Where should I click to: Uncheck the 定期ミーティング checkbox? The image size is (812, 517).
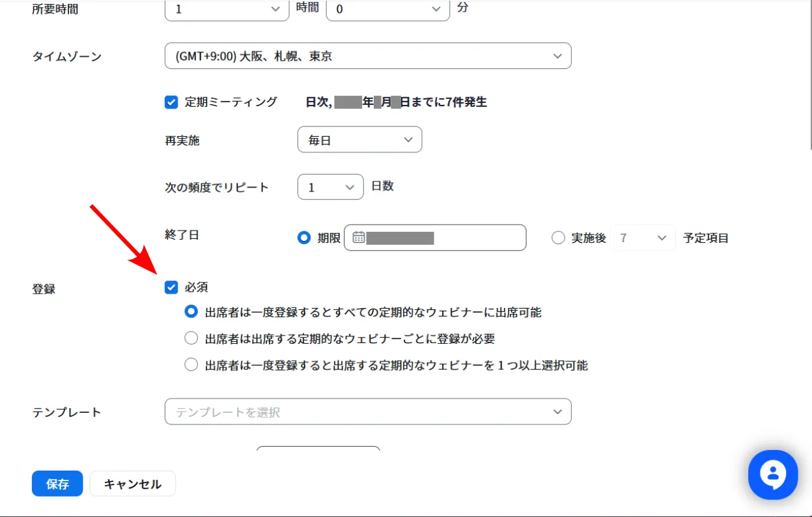pos(171,102)
